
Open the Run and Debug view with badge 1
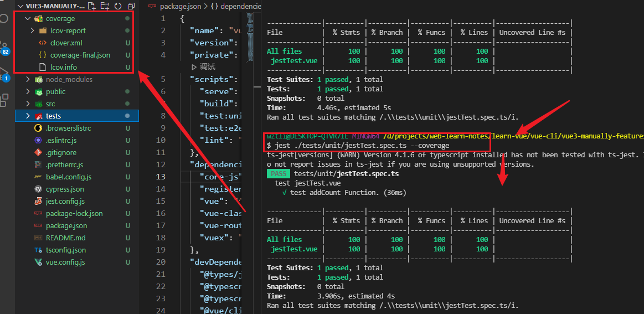pyautogui.click(x=4, y=74)
